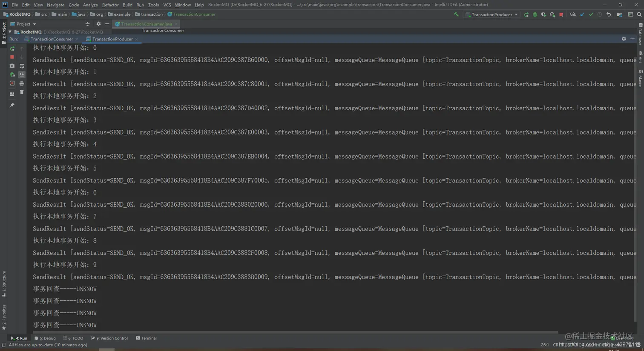This screenshot has width=644, height=351.
Task: Dump threads with the camera icon
Action: 12,66
